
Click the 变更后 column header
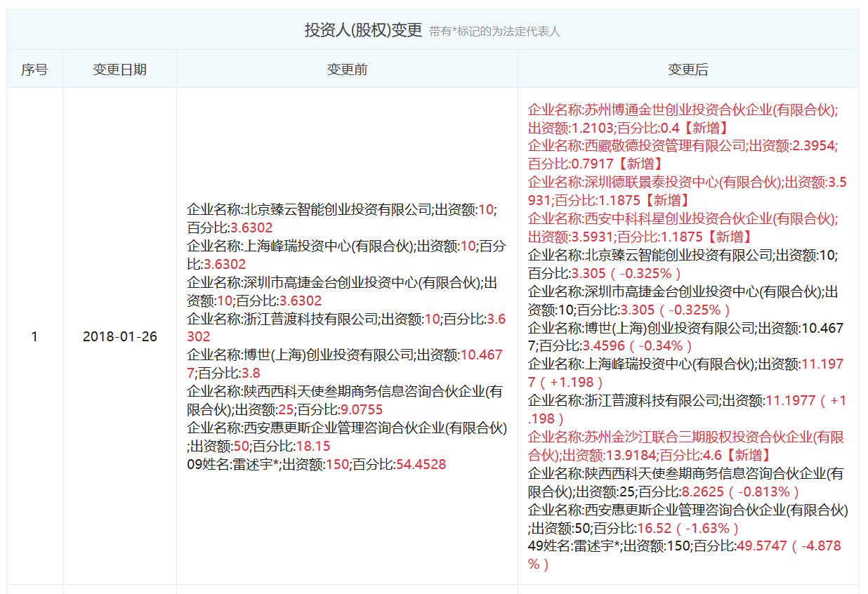(x=688, y=70)
